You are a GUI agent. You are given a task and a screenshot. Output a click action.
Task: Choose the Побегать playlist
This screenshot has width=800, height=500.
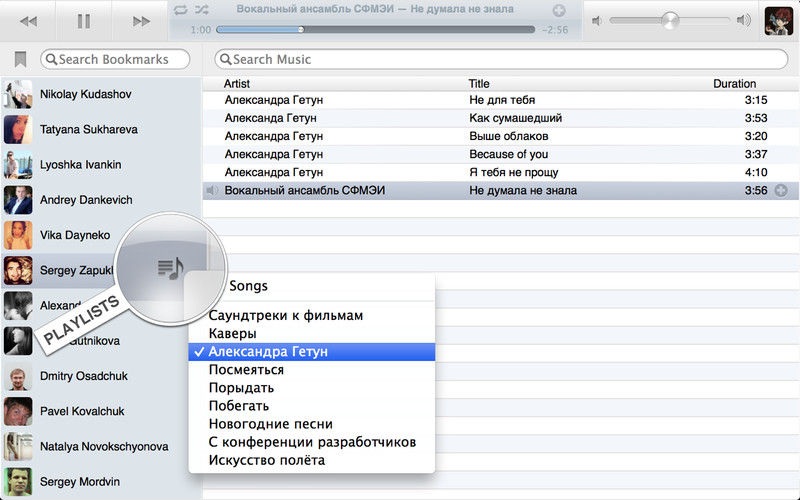pyautogui.click(x=312, y=406)
